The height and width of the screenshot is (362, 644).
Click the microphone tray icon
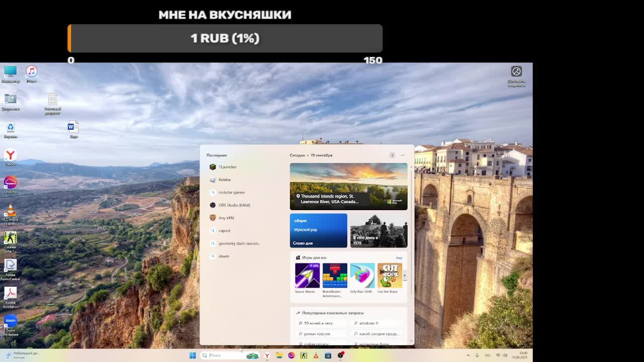pyautogui.click(x=477, y=355)
